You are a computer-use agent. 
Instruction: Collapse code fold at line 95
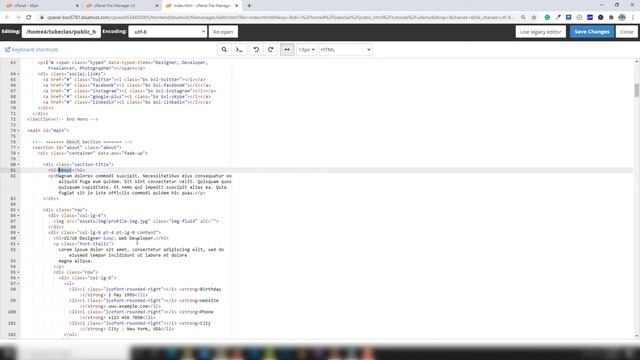(x=18, y=272)
